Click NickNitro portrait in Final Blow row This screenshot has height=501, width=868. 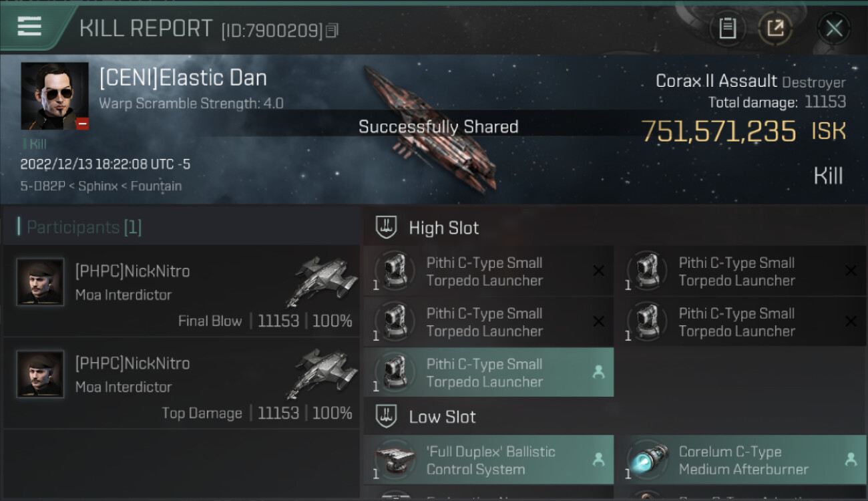[x=41, y=282]
